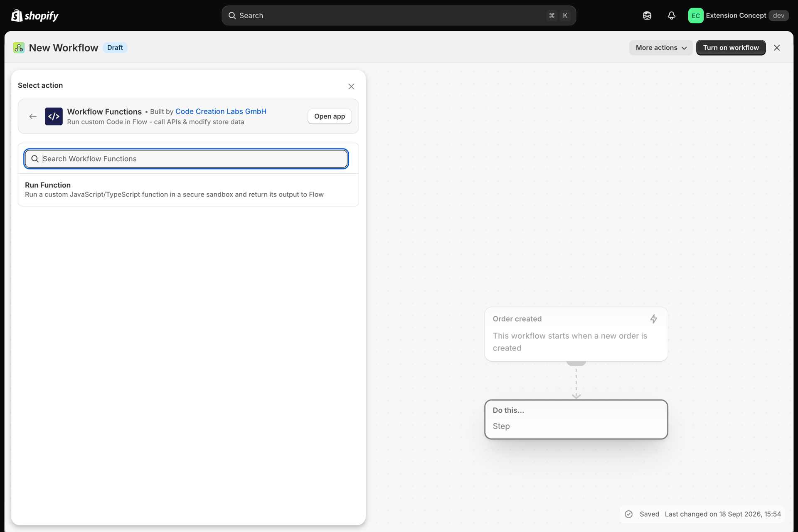Image resolution: width=798 pixels, height=532 pixels.
Task: Click the dev badge next to store name
Action: [778, 15]
